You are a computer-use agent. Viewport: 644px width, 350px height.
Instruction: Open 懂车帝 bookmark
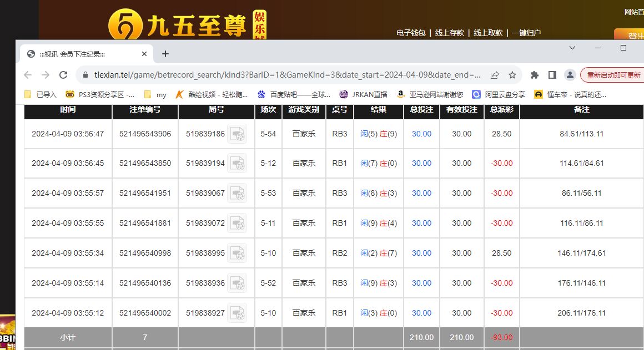pos(570,95)
